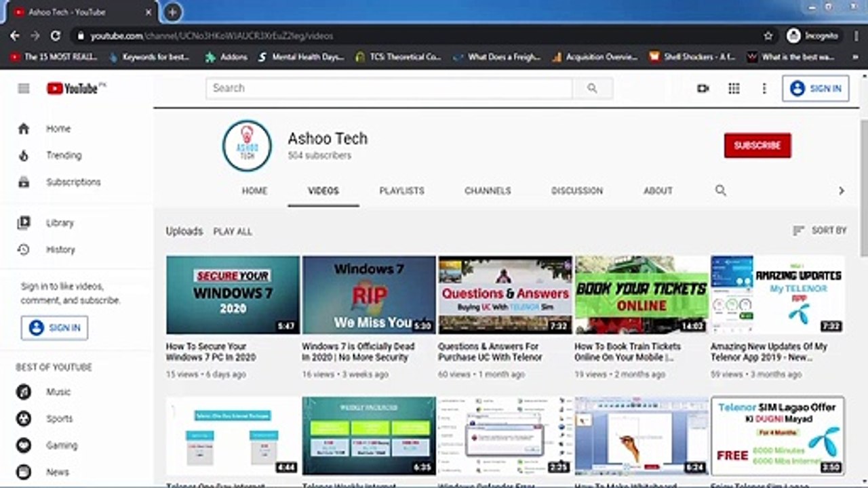Open 'TCS Theoretical Co...' bookmark
This screenshot has height=488, width=868.
coord(399,57)
